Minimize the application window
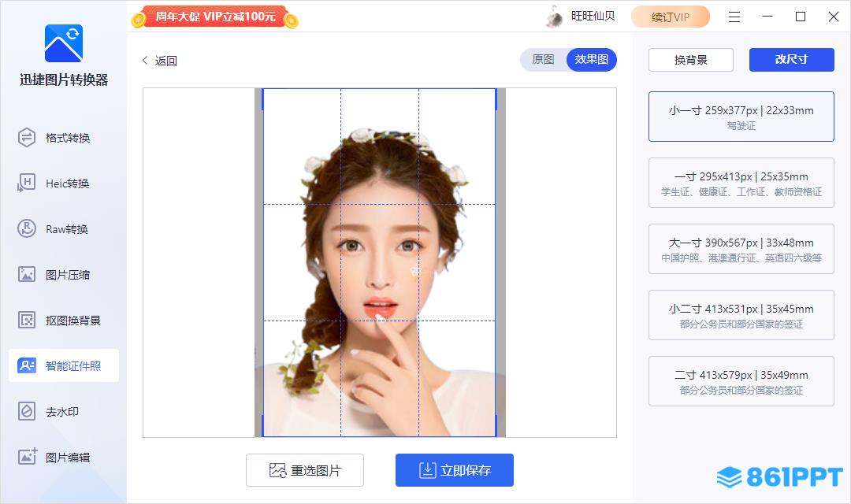Viewport: 851px width, 504px height. point(767,17)
